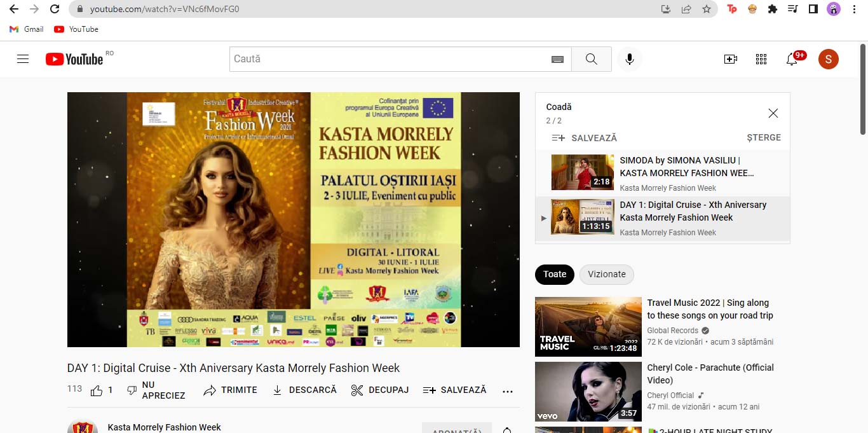Reload the page with the refresh icon
This screenshot has width=868, height=433.
[x=55, y=9]
